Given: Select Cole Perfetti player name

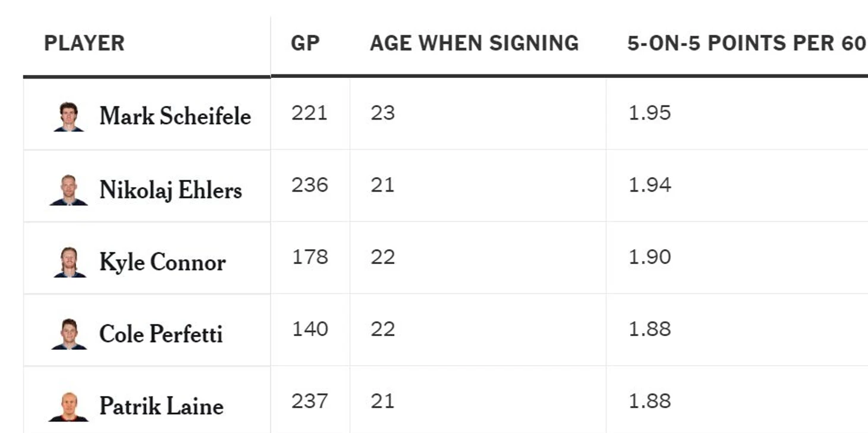Looking at the screenshot, I should 161,334.
